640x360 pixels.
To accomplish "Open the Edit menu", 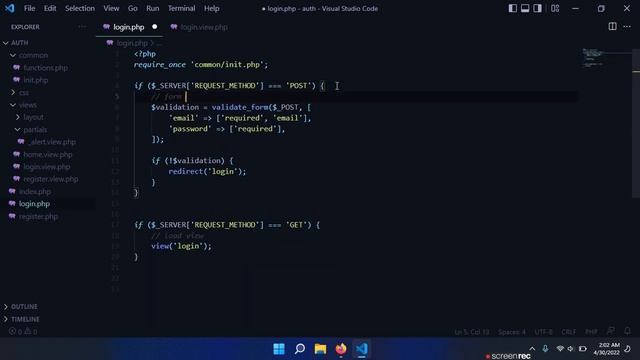I will (50, 8).
